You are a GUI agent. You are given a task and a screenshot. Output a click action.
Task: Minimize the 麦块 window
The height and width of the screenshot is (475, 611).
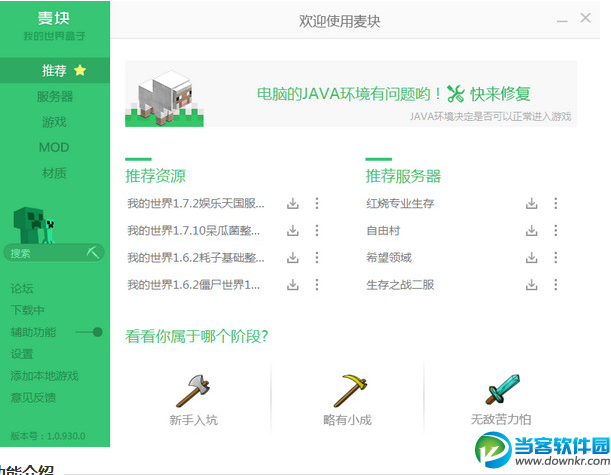coord(562,20)
